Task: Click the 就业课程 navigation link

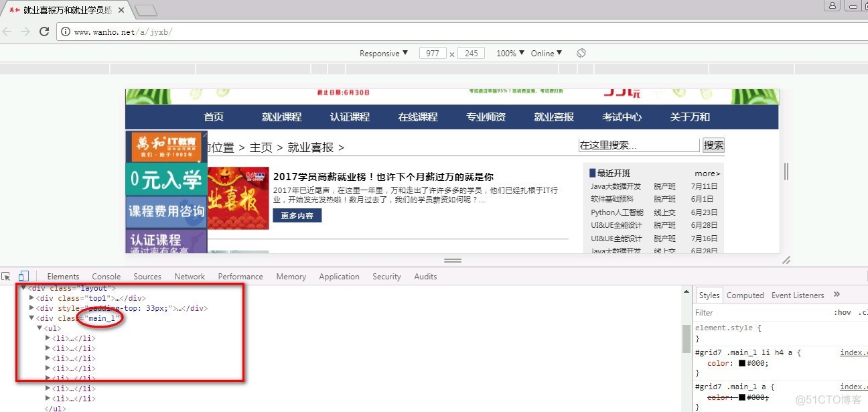Action: click(x=281, y=117)
